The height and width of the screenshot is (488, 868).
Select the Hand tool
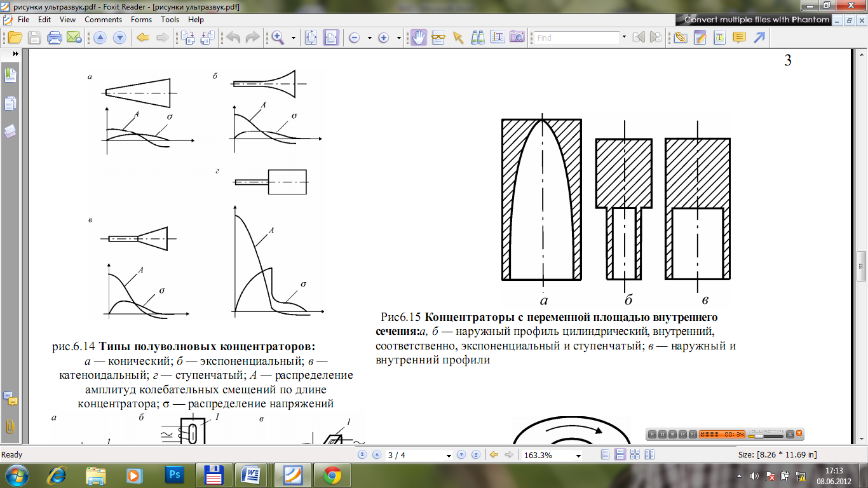point(418,37)
